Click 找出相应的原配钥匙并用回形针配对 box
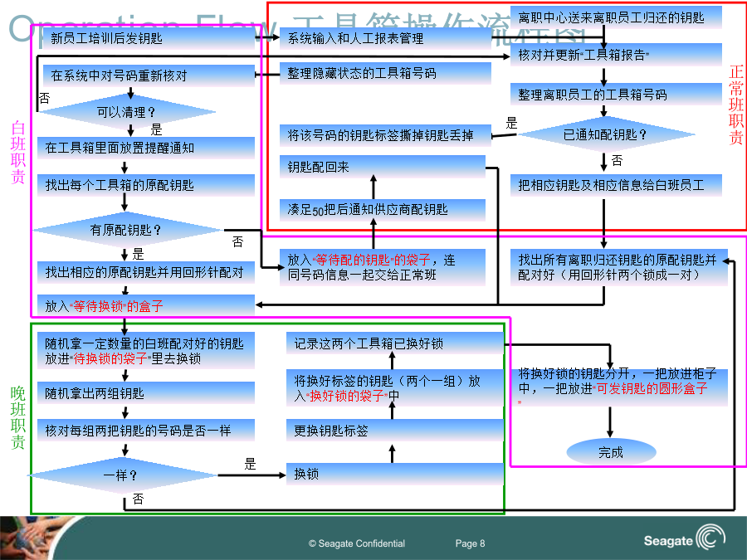 (x=146, y=272)
